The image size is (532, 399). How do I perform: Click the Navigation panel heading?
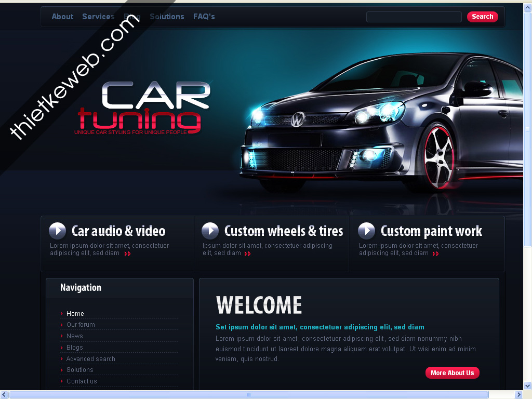tap(81, 288)
